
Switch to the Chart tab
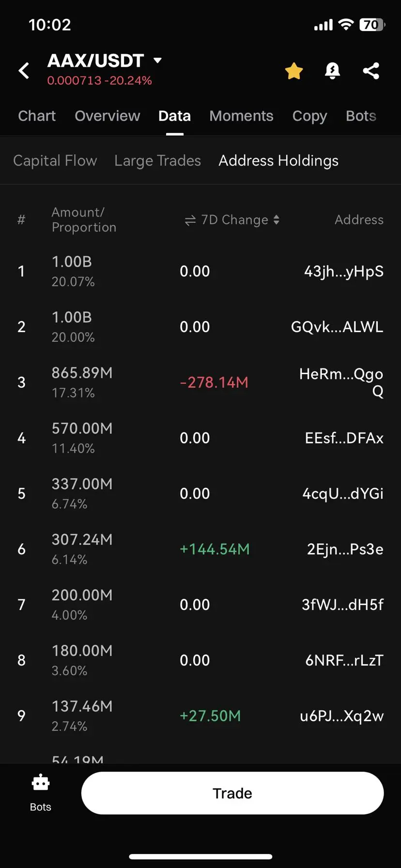coord(37,116)
